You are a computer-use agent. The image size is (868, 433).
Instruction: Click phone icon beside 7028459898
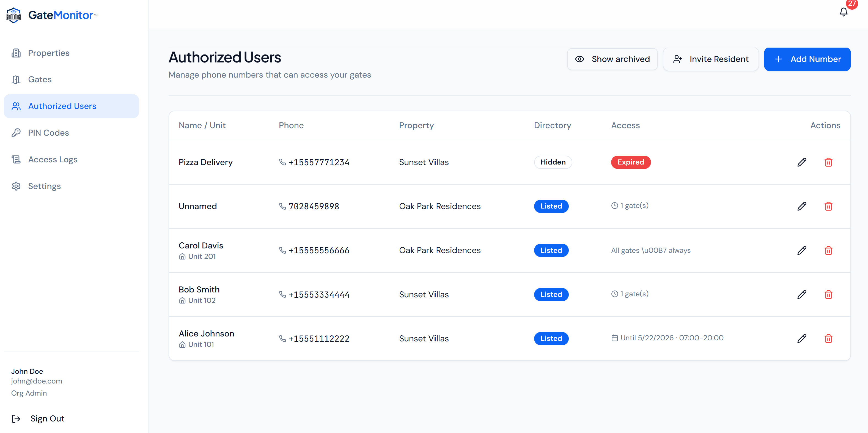coord(282,206)
